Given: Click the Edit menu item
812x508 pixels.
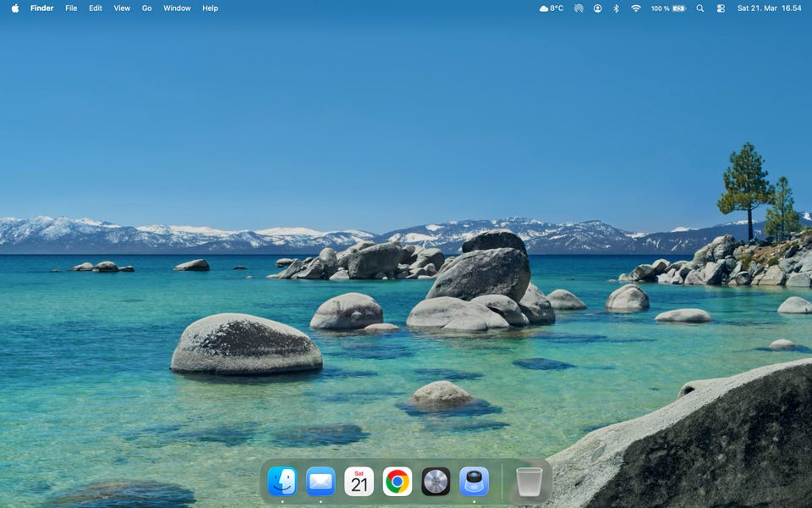Looking at the screenshot, I should pos(96,8).
